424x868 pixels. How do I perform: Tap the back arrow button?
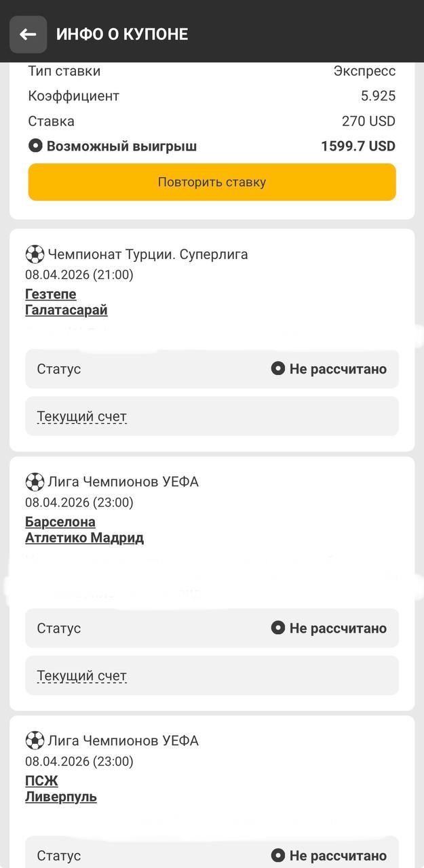(28, 34)
